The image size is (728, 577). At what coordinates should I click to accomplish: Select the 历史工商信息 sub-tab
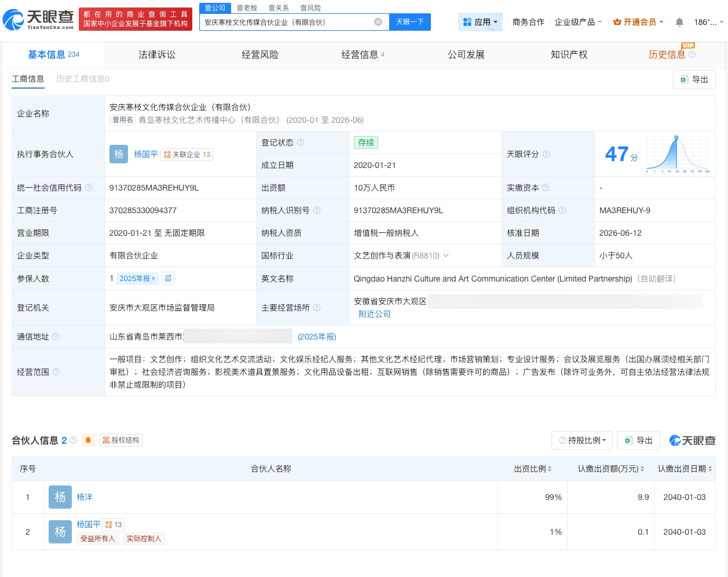(x=83, y=79)
